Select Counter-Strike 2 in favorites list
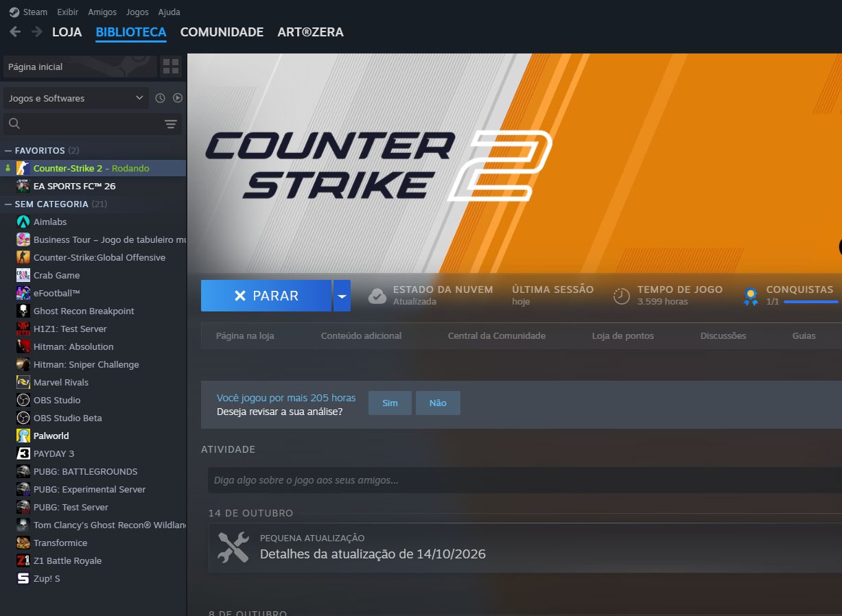 pos(94,168)
